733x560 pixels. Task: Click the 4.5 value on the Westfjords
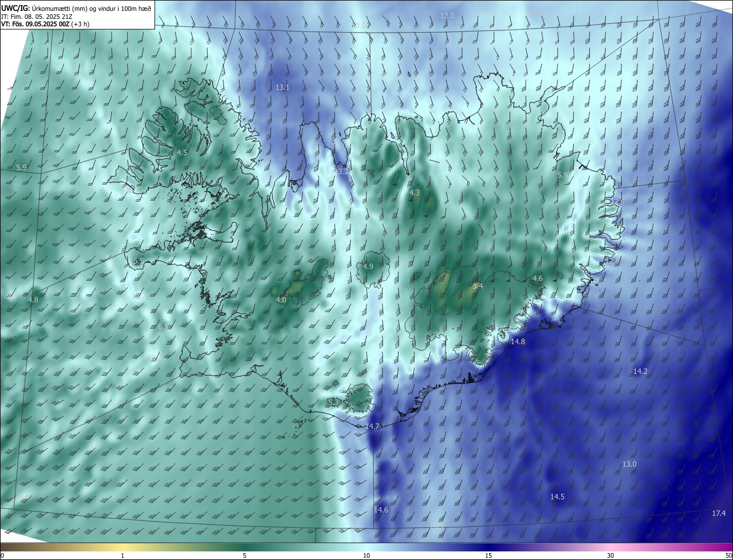(x=182, y=153)
